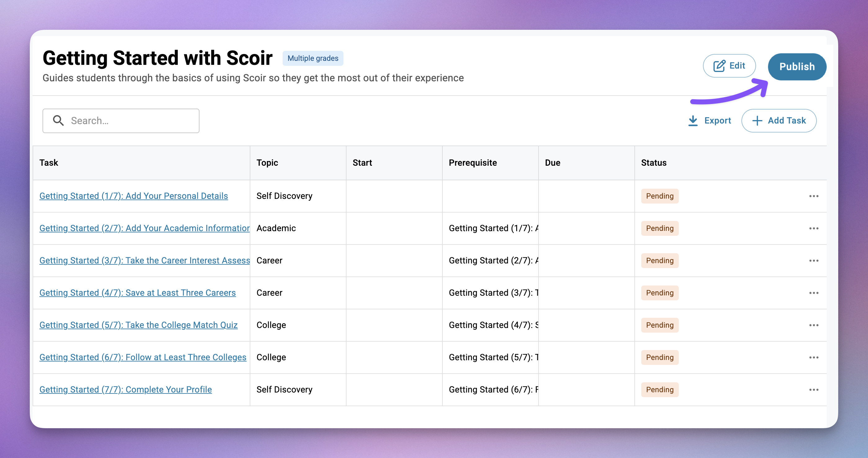Open more options for Save Three Careers row
This screenshot has width=868, height=458.
[x=813, y=293]
